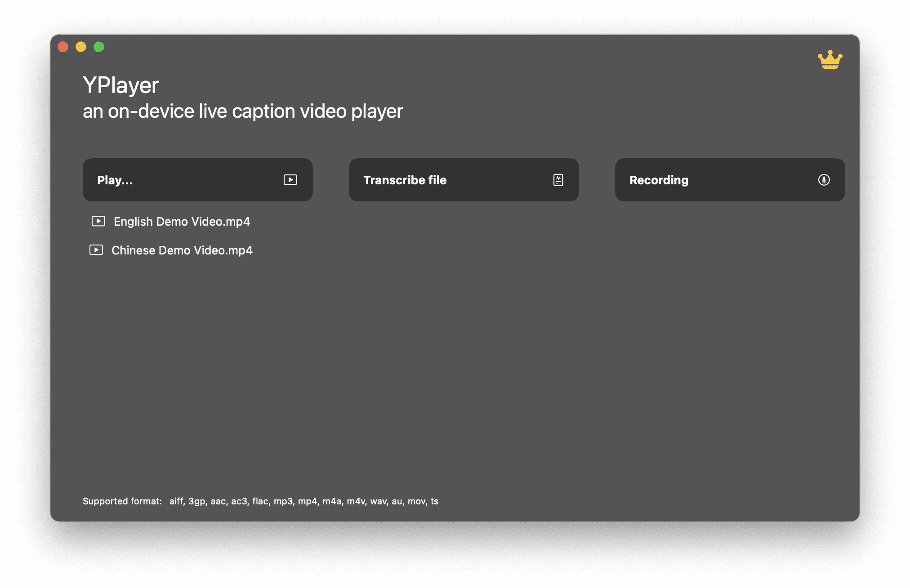The width and height of the screenshot is (910, 588).
Task: Click the play icon in Play button
Action: pos(290,180)
